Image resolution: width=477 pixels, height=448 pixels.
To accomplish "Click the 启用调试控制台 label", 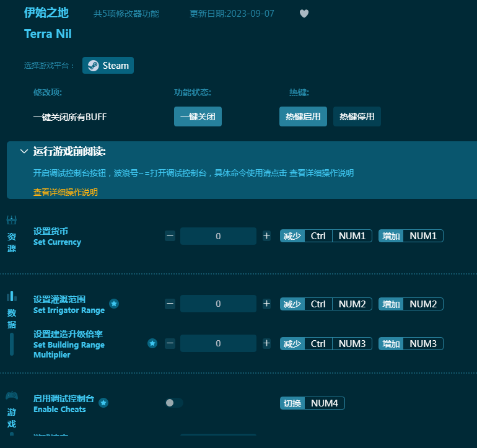I will click(64, 398).
